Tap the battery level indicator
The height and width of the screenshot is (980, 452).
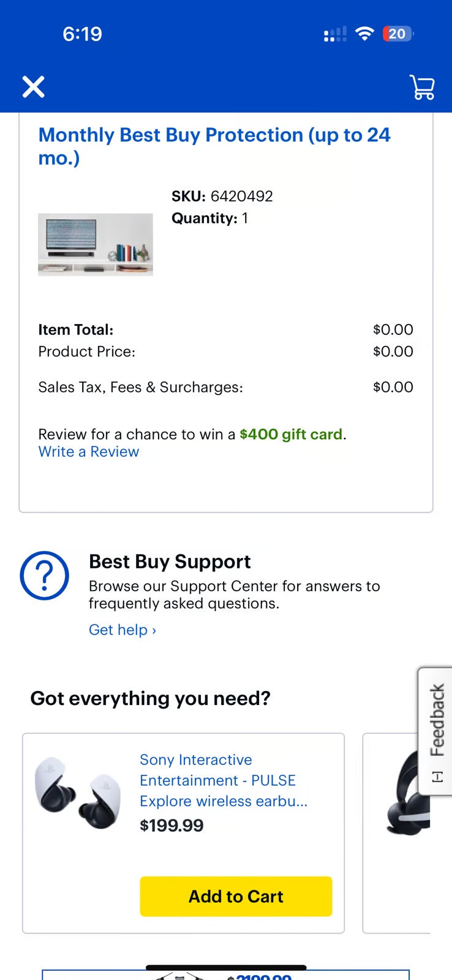[x=397, y=34]
